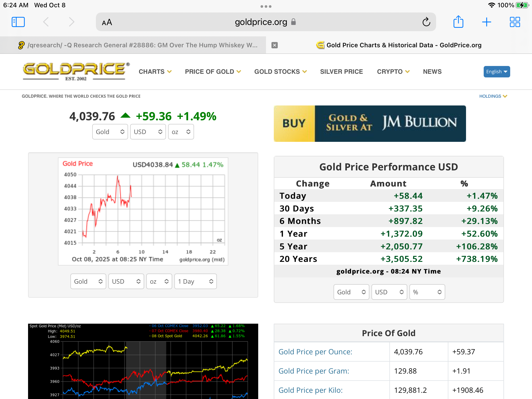Open the % selector in performance table
Viewport: 532px width, 399px height.
pyautogui.click(x=427, y=292)
